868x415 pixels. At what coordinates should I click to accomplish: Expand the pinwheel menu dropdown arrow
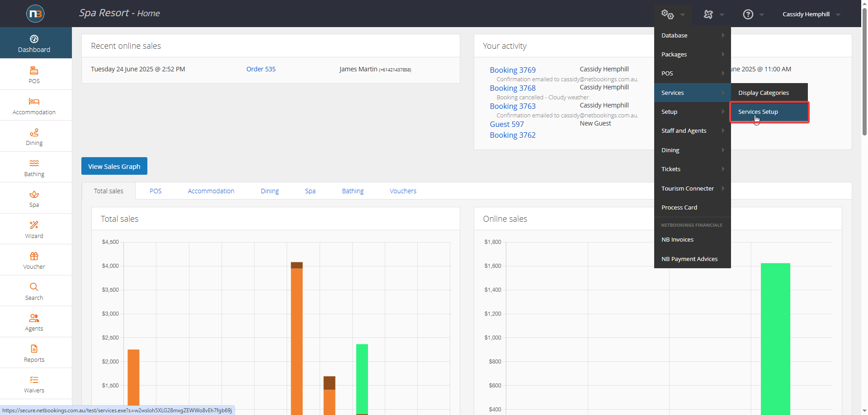pyautogui.click(x=722, y=15)
